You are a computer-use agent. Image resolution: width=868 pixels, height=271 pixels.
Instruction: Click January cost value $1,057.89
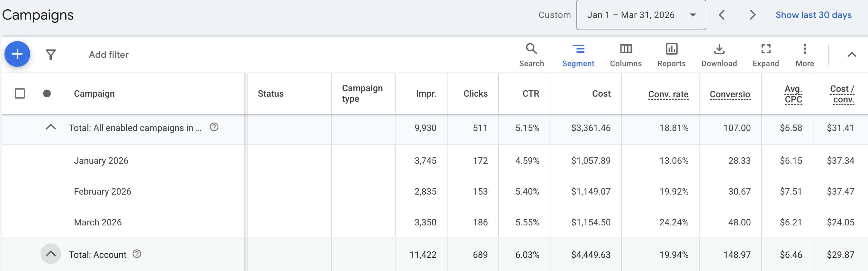tap(591, 161)
